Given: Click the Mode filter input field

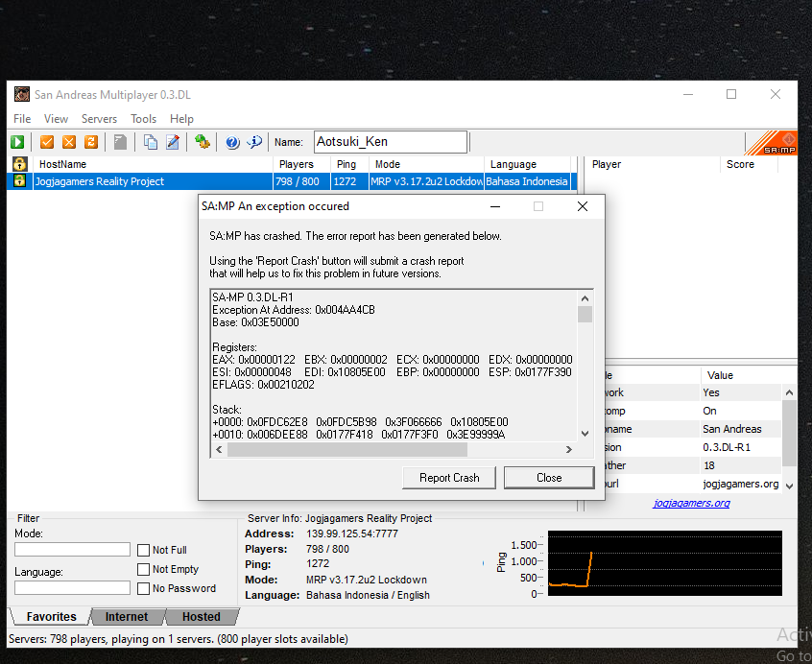Looking at the screenshot, I should point(73,549).
